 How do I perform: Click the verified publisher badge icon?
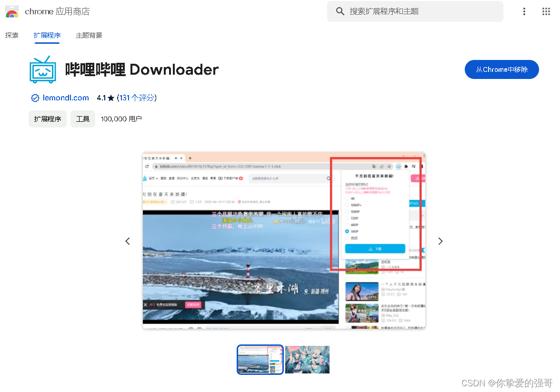[35, 98]
